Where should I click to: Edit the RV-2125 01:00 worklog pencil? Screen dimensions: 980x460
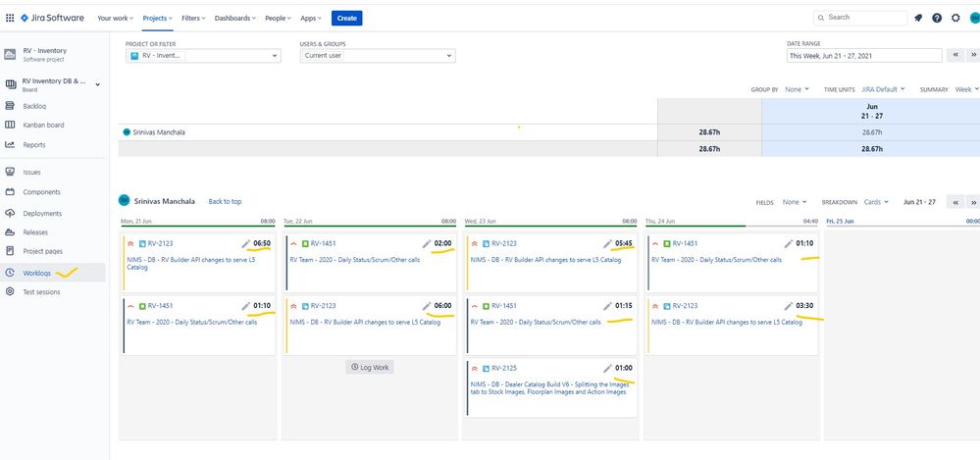[x=607, y=368]
